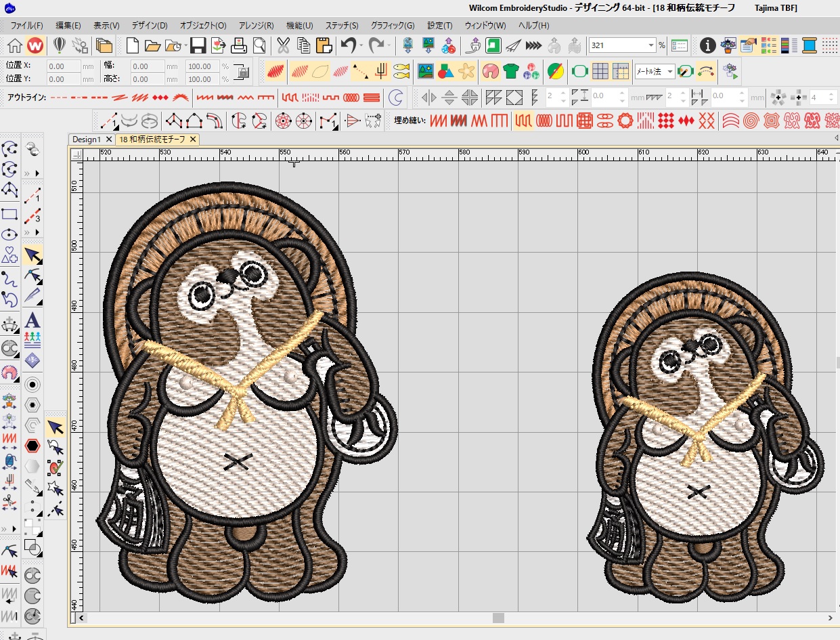Click the 位置 X value field
This screenshot has width=840, height=640.
coord(64,66)
